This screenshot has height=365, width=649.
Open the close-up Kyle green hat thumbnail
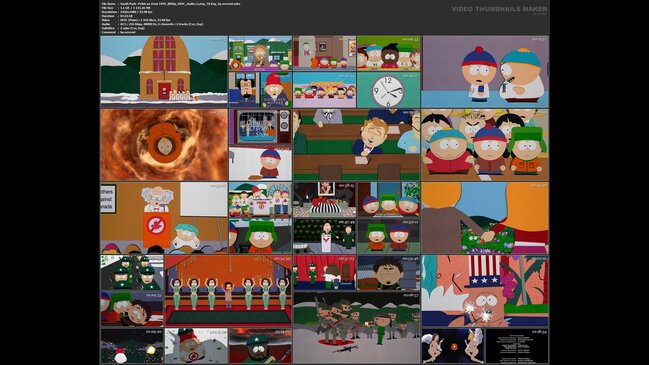click(260, 236)
